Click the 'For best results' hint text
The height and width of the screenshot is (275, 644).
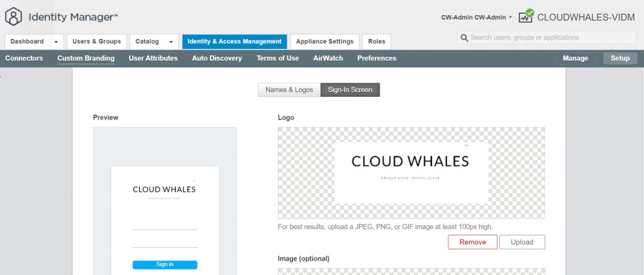pos(386,227)
